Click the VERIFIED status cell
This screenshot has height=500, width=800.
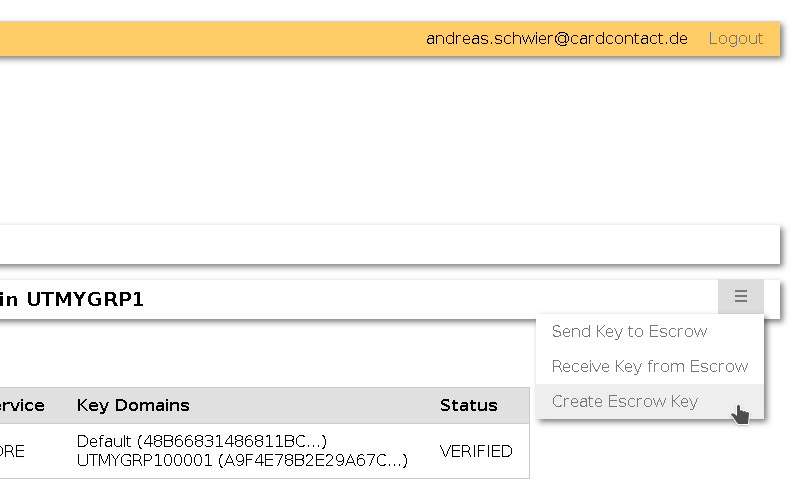tap(476, 451)
